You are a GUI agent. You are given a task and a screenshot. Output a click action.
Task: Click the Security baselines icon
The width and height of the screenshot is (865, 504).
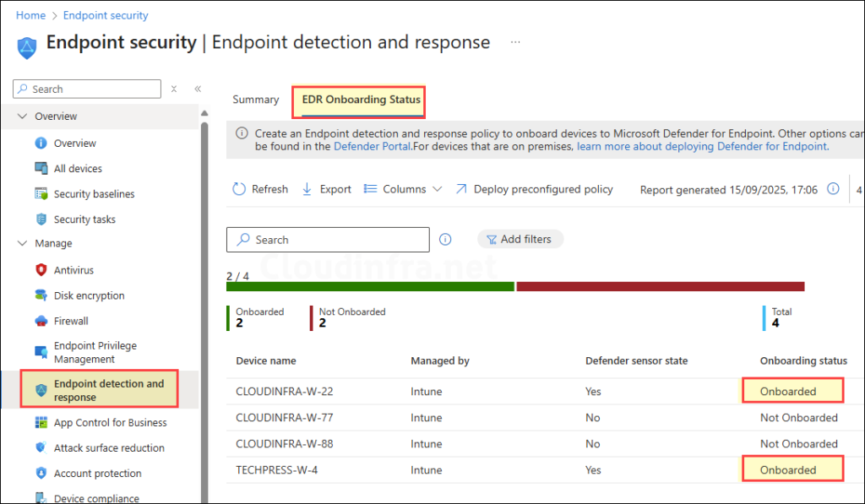coord(41,193)
